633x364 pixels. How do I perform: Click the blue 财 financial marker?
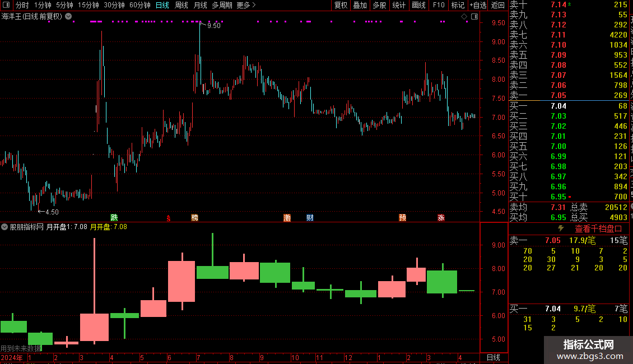[310, 217]
